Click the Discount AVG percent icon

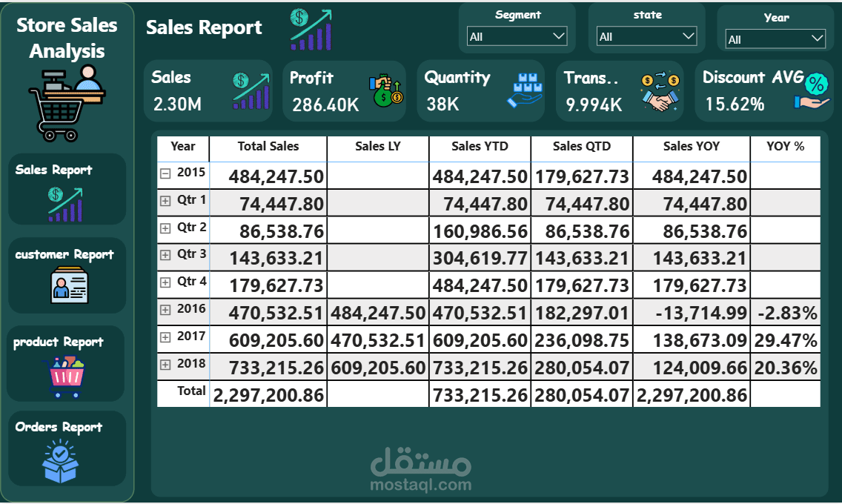pos(812,91)
